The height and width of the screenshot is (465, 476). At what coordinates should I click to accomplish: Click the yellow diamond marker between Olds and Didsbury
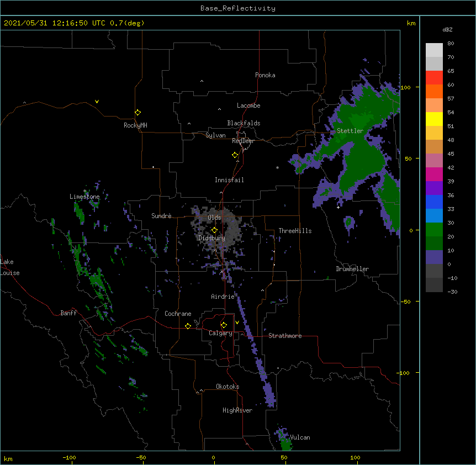214,230
